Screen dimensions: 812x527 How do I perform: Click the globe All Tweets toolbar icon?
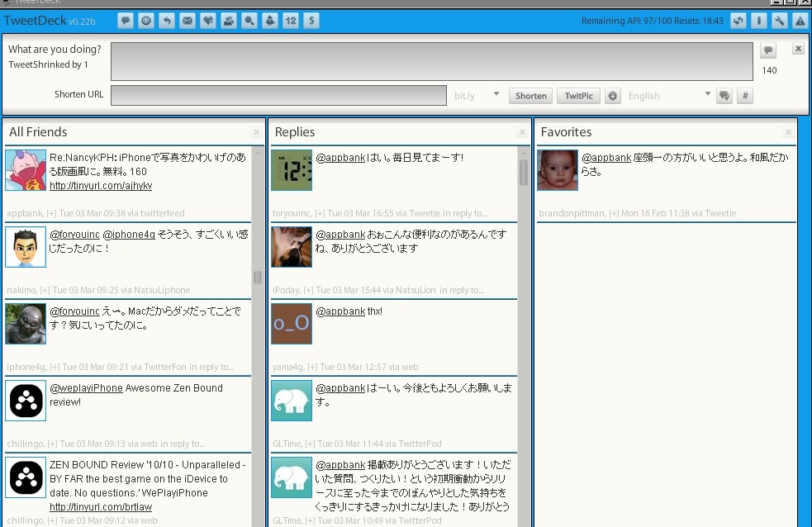point(146,21)
